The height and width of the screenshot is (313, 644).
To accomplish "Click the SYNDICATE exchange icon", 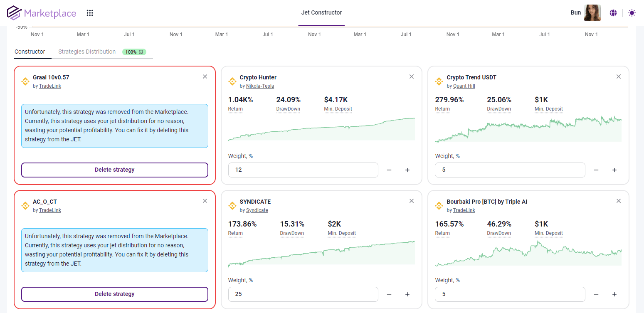I will [x=232, y=206].
